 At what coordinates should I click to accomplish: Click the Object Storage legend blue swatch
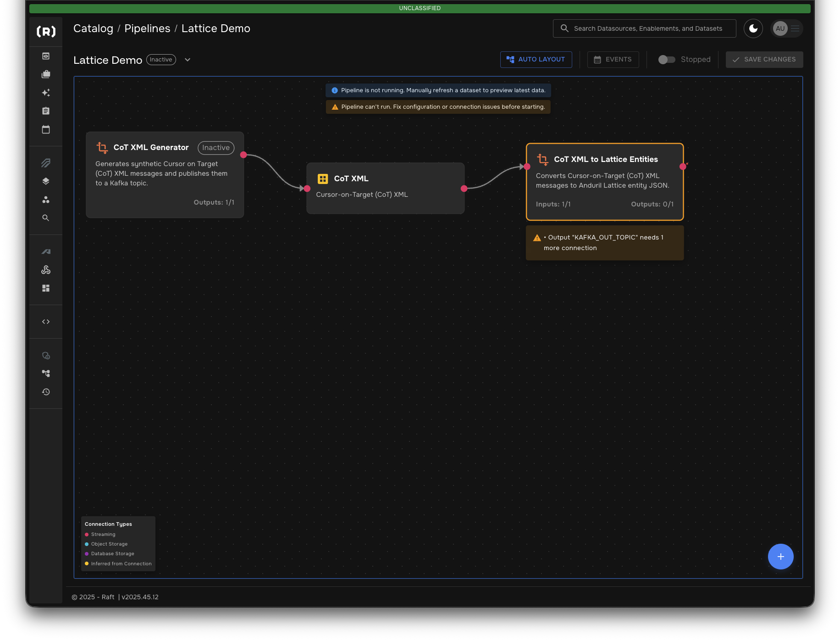(87, 544)
